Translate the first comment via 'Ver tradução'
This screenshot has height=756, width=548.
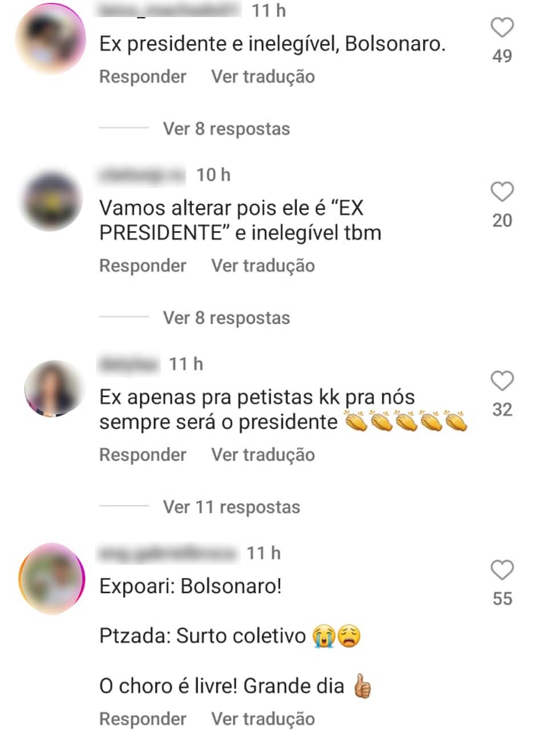[263, 76]
